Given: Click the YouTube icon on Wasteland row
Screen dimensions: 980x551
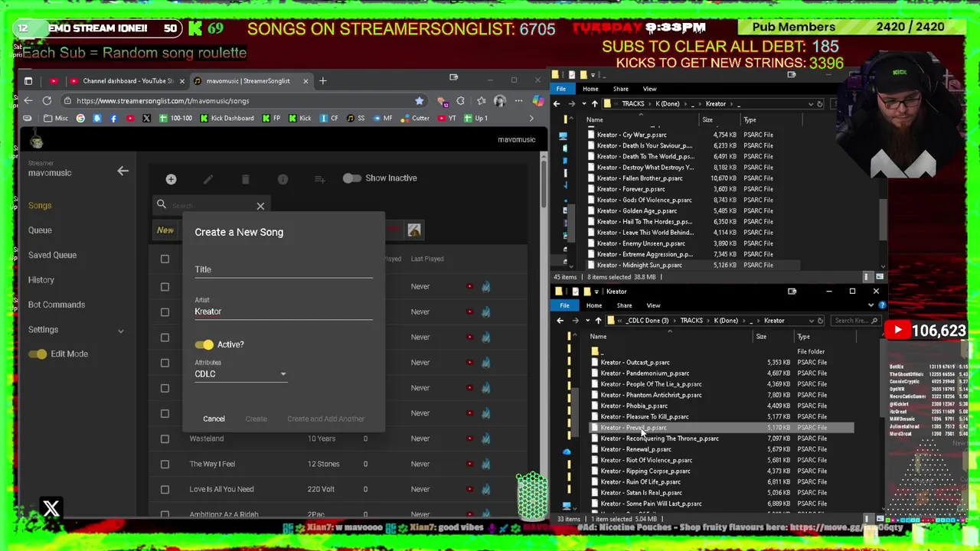Looking at the screenshot, I should [469, 439].
